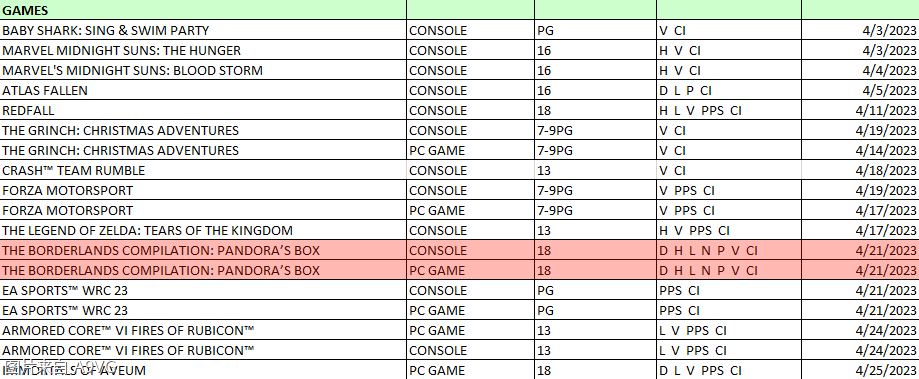
Task: Select the 4/11/2023 date cell
Action: pyautogui.click(x=860, y=110)
